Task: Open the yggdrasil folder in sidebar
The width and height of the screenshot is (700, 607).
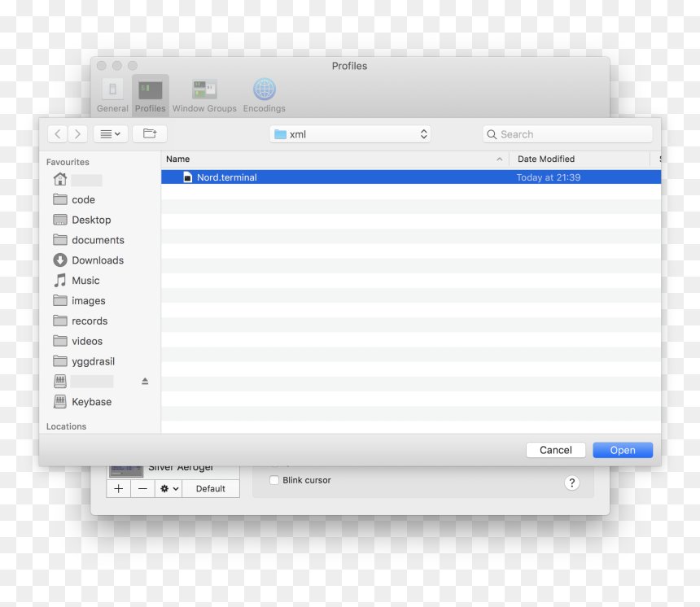Action: click(84, 361)
